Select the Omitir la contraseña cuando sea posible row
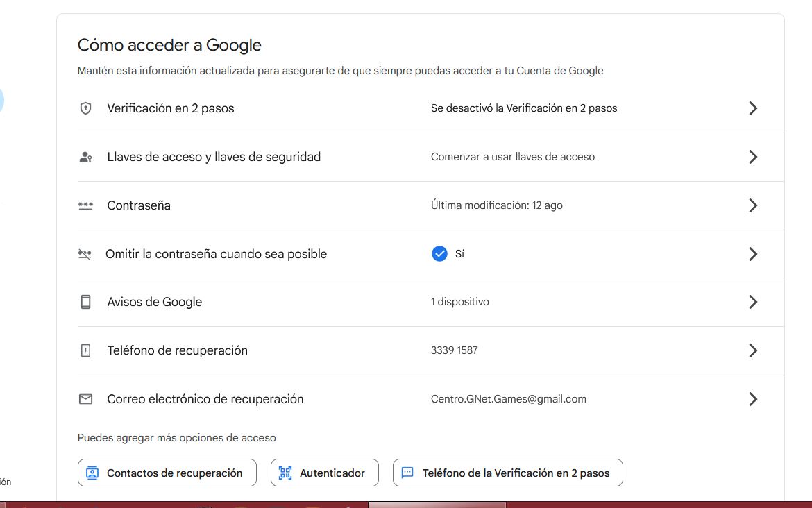Viewport: 812px width, 508px height. tap(216, 254)
